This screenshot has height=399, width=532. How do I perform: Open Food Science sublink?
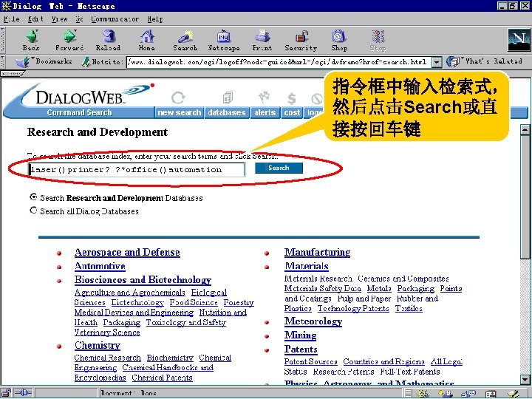click(194, 302)
